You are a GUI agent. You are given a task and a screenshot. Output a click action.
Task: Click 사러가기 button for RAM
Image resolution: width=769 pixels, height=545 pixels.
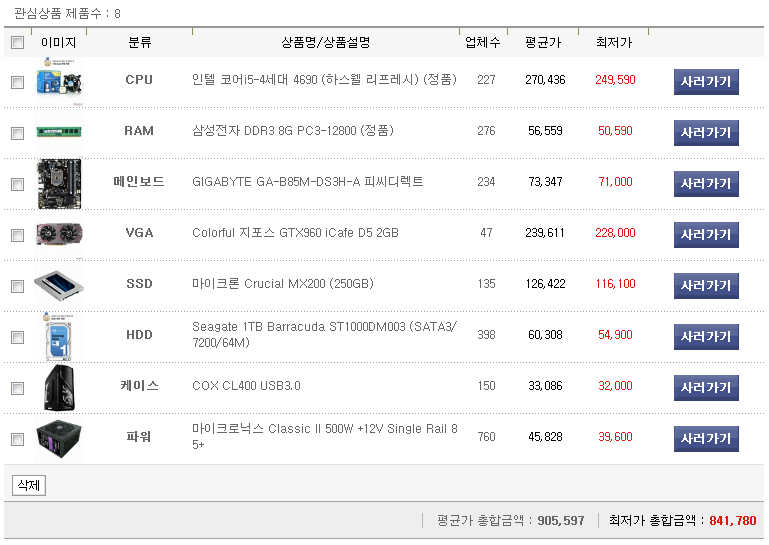[706, 132]
